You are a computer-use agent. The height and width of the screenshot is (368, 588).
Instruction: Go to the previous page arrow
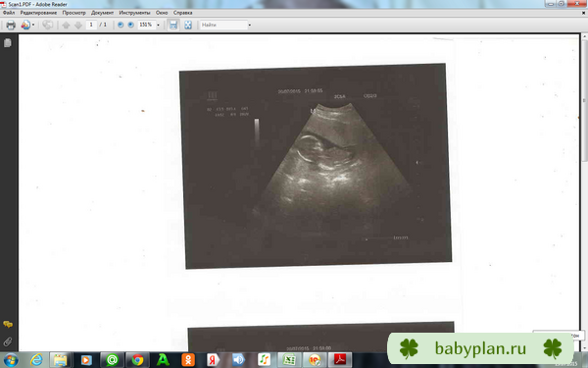point(66,26)
